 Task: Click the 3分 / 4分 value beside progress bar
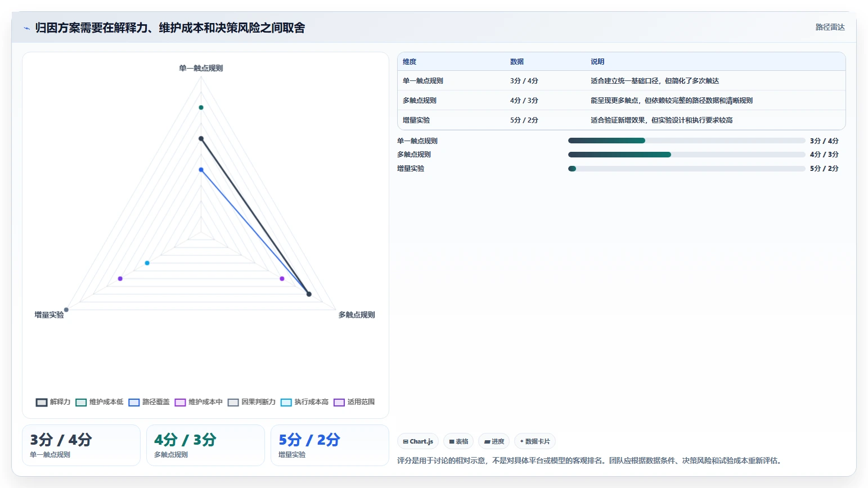pos(824,141)
